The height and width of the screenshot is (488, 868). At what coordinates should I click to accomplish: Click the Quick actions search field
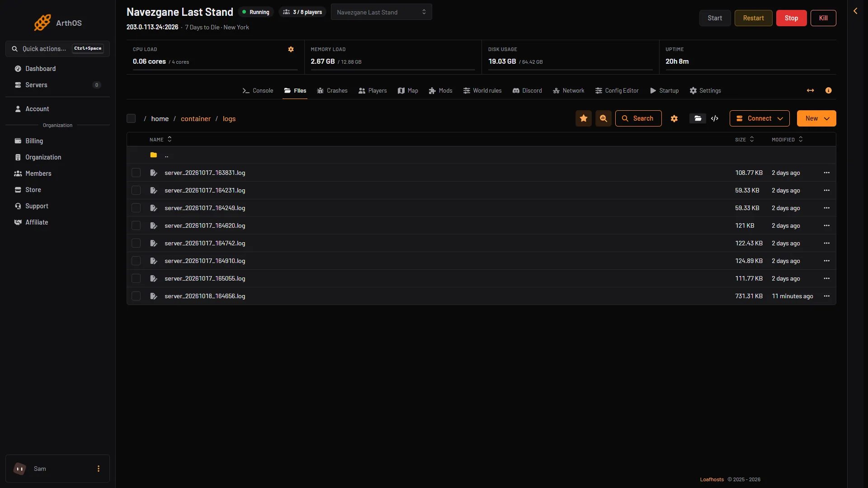[57, 48]
